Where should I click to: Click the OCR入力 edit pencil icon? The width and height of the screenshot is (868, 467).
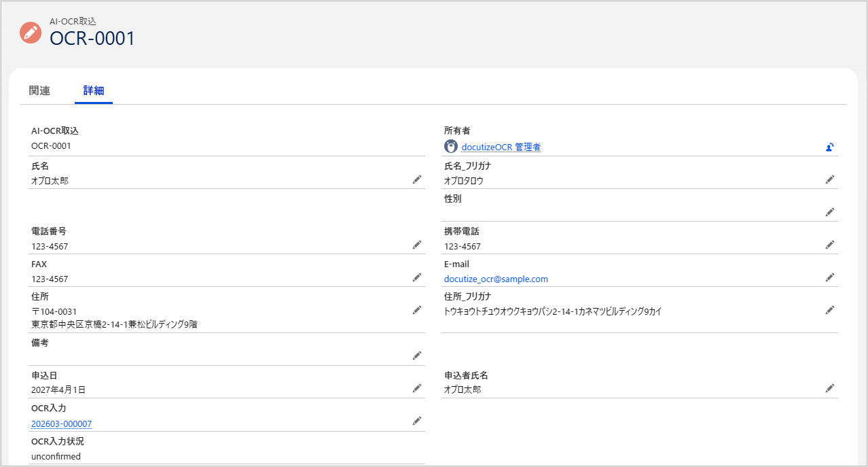click(417, 421)
